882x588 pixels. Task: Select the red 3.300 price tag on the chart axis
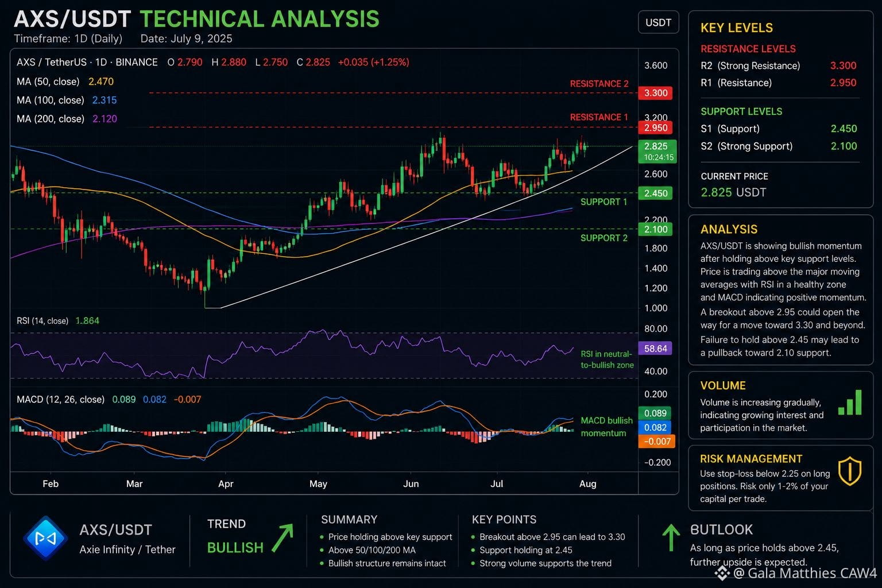coord(656,93)
